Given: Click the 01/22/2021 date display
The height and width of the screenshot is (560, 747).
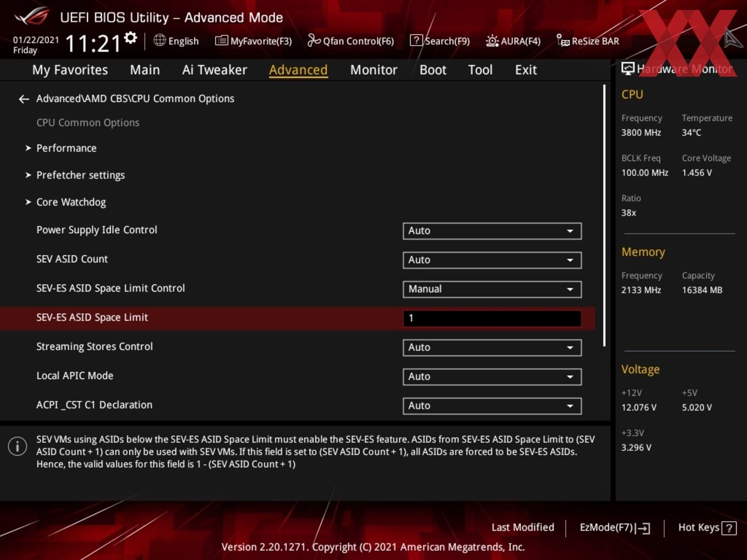Looking at the screenshot, I should [x=36, y=40].
